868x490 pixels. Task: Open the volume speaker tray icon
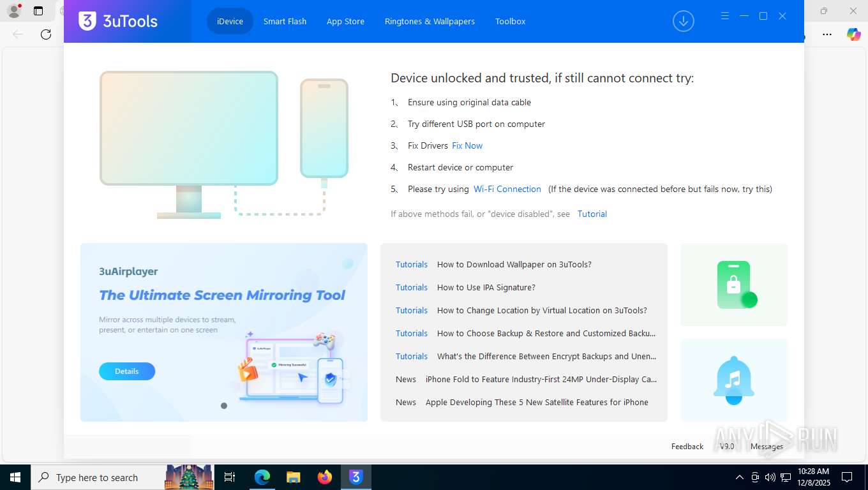click(x=770, y=477)
